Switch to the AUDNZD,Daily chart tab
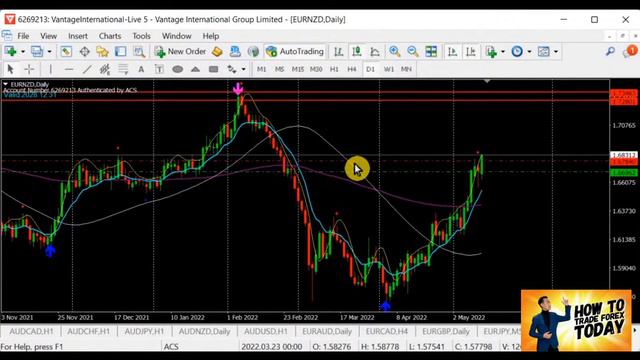Image resolution: width=640 pixels, height=360 pixels. coord(204,331)
